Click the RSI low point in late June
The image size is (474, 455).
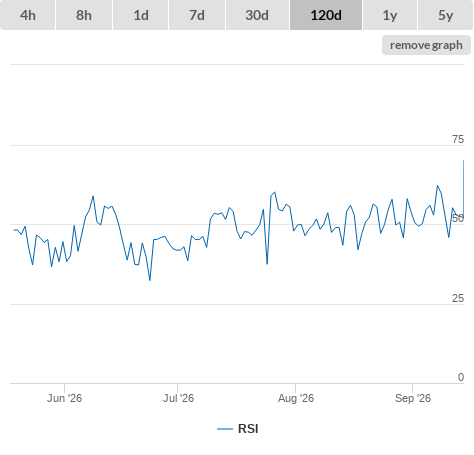(150, 280)
